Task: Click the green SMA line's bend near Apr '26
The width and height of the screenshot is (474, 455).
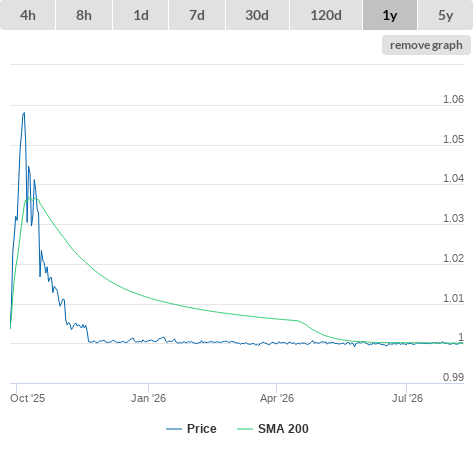Action: pyautogui.click(x=297, y=321)
